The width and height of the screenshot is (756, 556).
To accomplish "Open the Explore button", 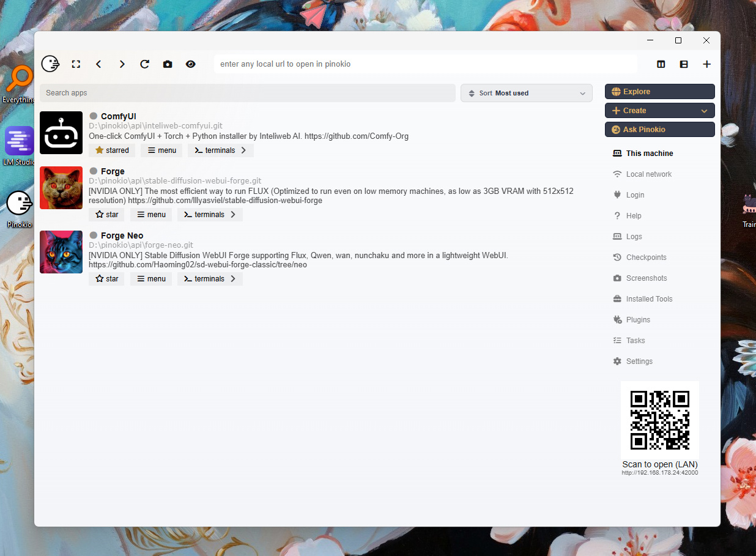I will (x=660, y=92).
